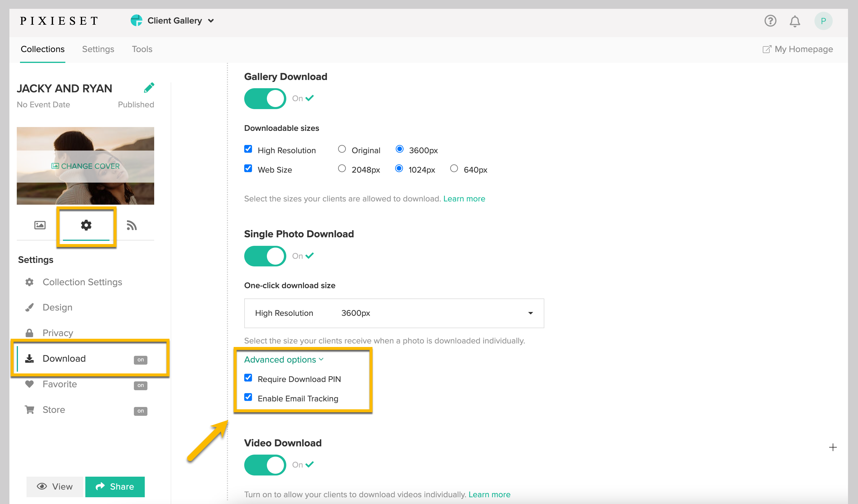Screen dimensions: 858x504
Task: Open the user profile avatar P
Action: (x=823, y=21)
